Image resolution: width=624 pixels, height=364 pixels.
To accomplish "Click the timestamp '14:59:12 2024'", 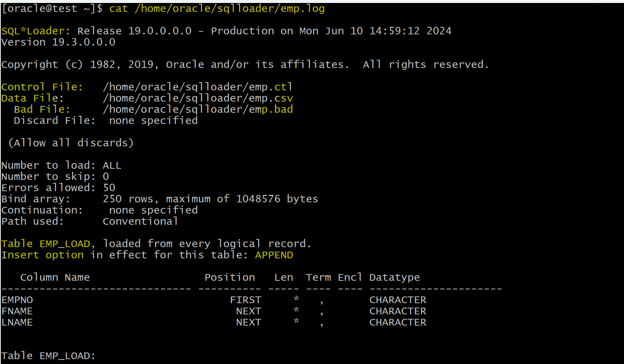I will click(410, 31).
